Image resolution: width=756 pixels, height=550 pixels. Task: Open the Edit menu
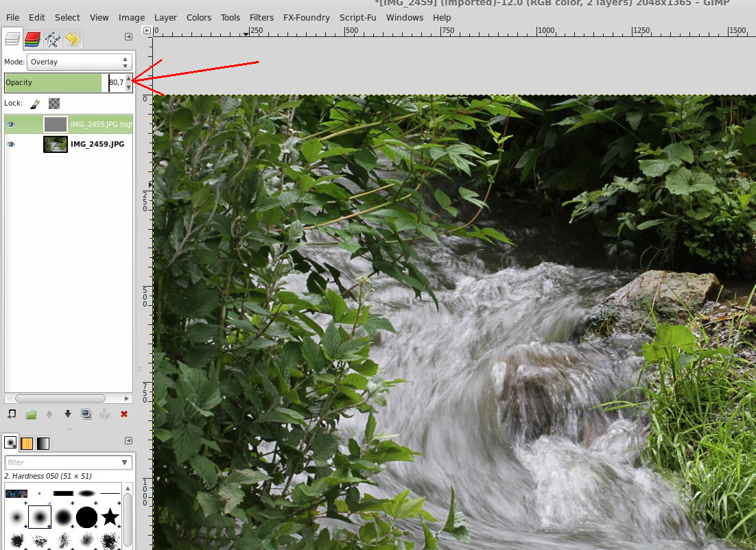point(36,17)
